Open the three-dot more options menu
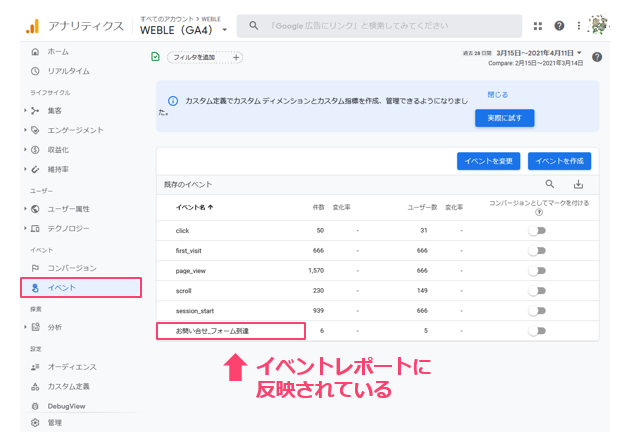 (578, 26)
